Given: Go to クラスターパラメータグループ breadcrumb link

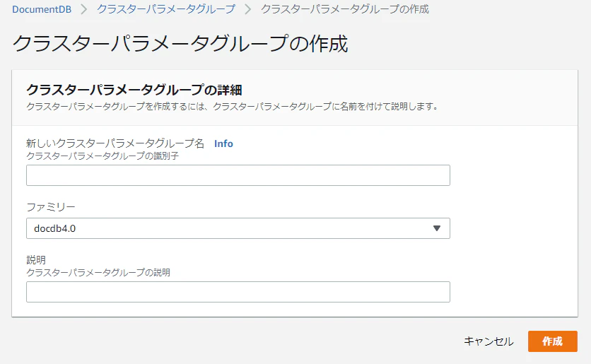Looking at the screenshot, I should pyautogui.click(x=166, y=9).
